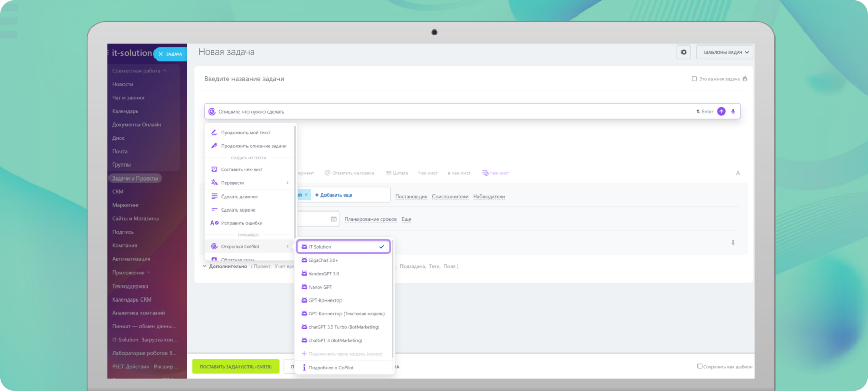868x391 pixels.
Task: Open the settings gear icon
Action: point(684,52)
